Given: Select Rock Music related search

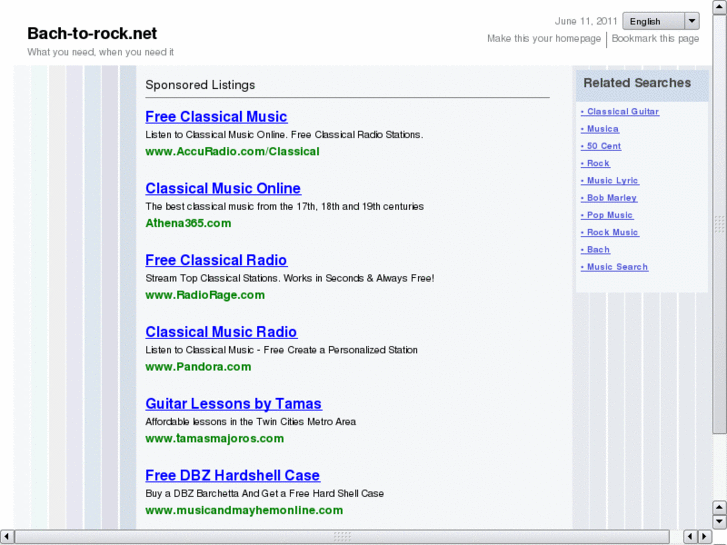Looking at the screenshot, I should 610,232.
